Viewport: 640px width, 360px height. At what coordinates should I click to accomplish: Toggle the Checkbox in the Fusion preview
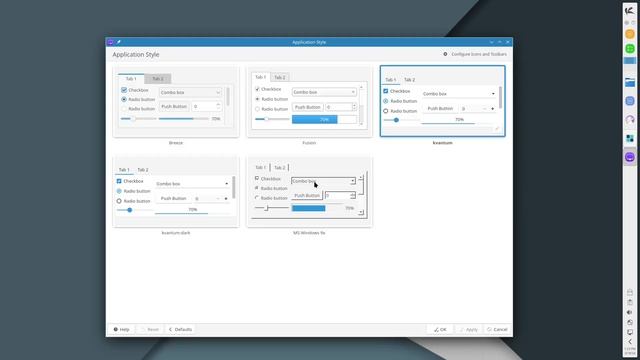point(257,89)
